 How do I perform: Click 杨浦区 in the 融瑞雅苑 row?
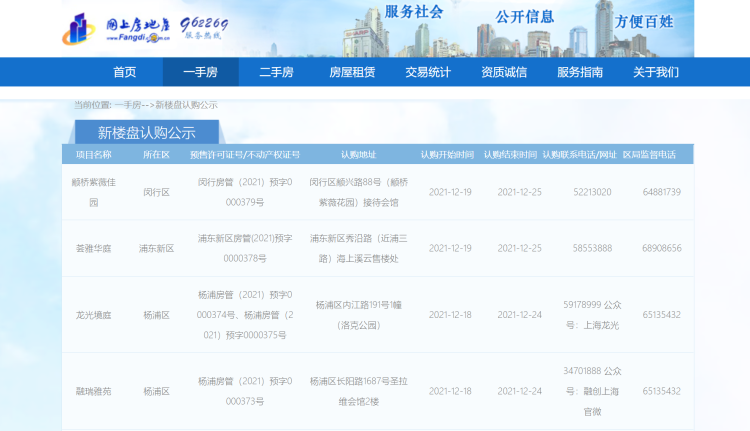coord(156,391)
